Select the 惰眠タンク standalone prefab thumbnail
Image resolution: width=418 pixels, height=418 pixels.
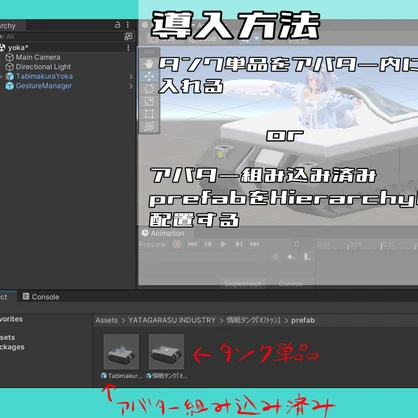click(x=166, y=352)
